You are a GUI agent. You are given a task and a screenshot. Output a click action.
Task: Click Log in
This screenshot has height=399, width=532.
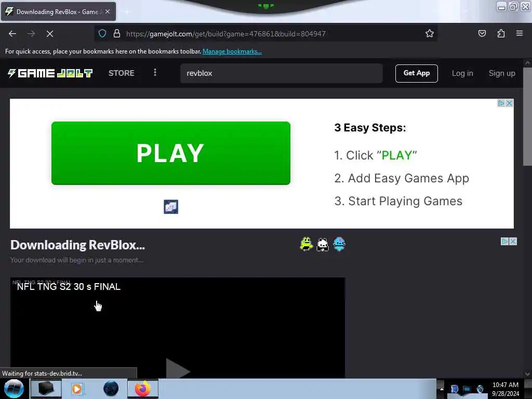(462, 73)
